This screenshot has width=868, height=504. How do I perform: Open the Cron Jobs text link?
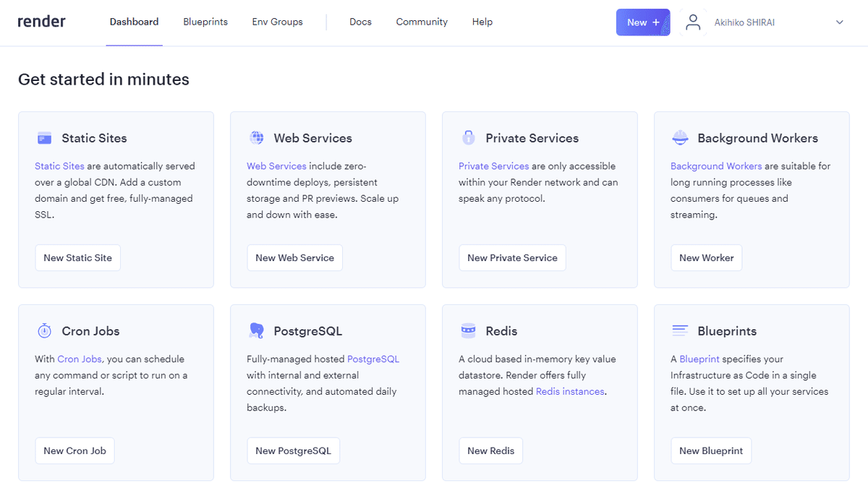(80, 359)
